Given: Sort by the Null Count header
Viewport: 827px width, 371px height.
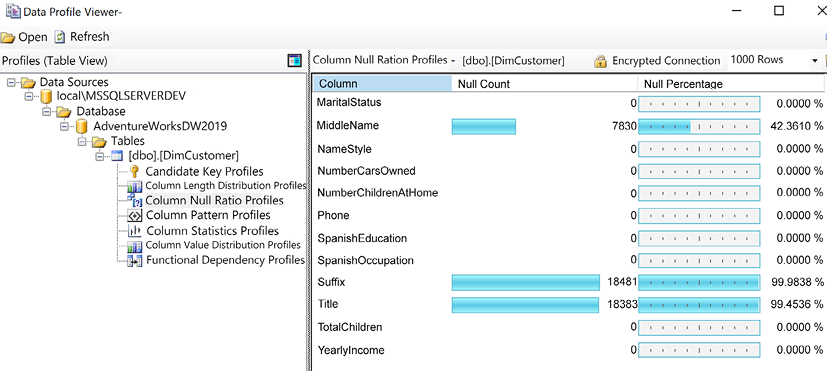Looking at the screenshot, I should point(544,83).
